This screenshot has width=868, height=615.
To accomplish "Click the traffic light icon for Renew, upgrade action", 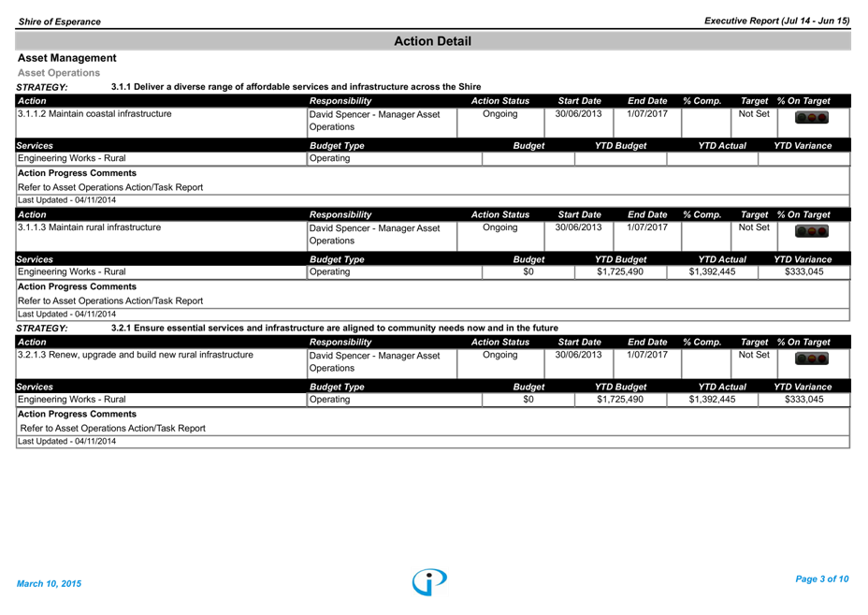I will point(811,359).
